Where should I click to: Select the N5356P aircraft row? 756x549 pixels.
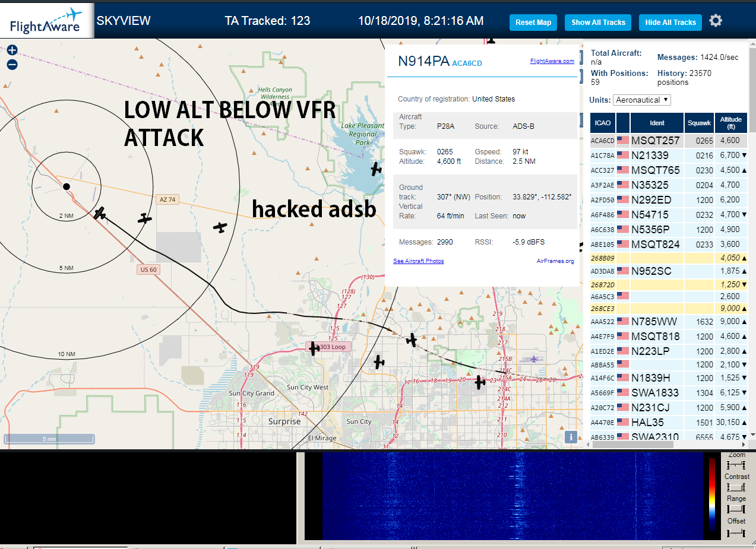click(x=669, y=230)
